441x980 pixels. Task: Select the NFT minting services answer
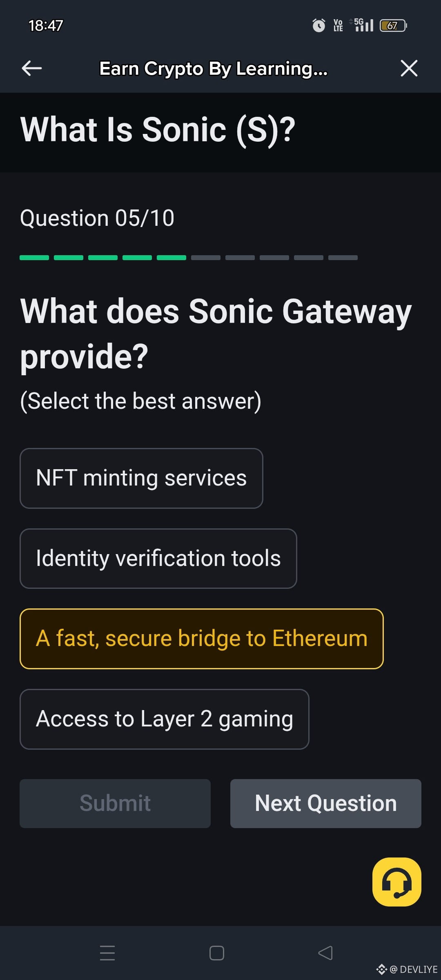(x=141, y=478)
